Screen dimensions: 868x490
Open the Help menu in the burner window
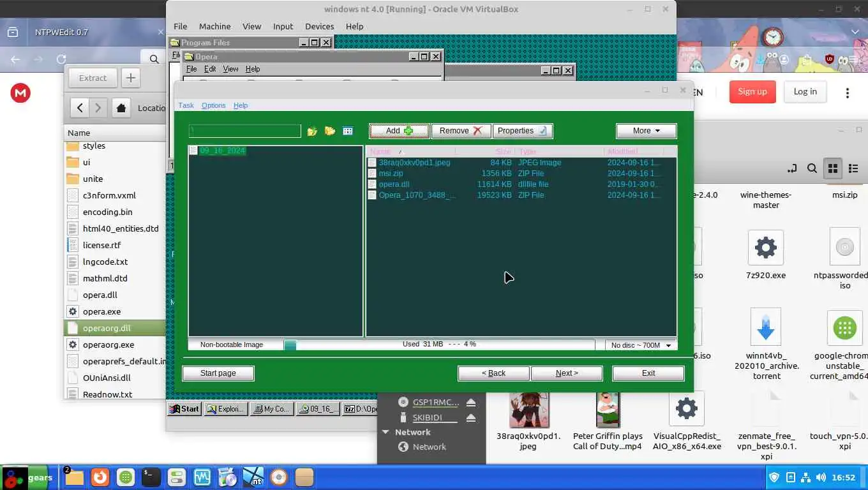(x=241, y=105)
